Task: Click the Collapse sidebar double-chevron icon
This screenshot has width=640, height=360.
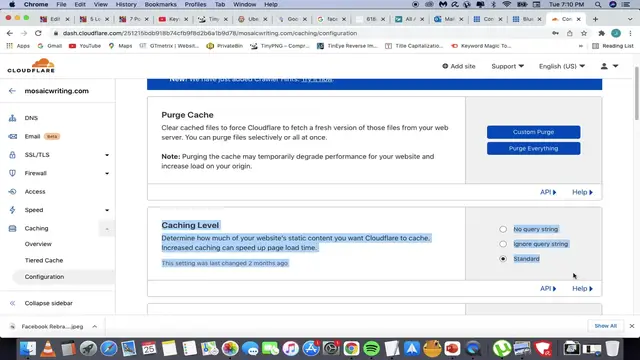Action: click(13, 303)
